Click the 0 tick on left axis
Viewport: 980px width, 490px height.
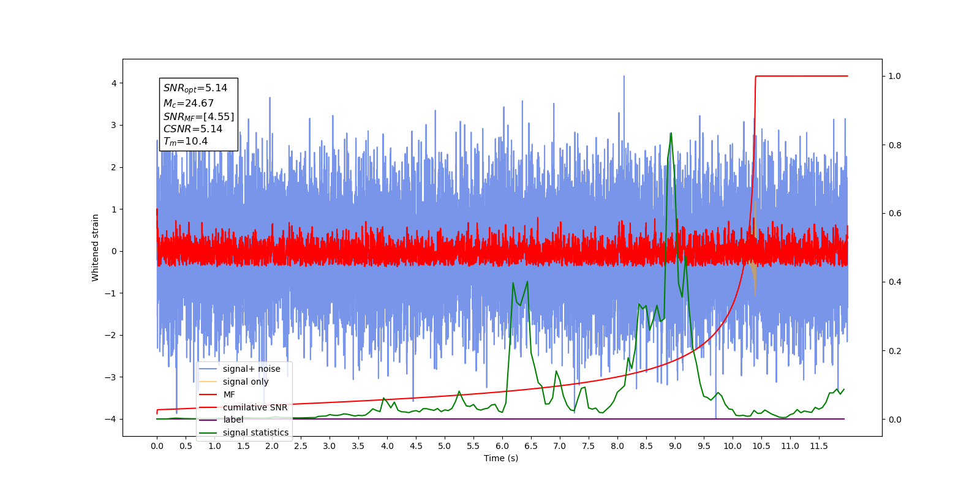[114, 251]
